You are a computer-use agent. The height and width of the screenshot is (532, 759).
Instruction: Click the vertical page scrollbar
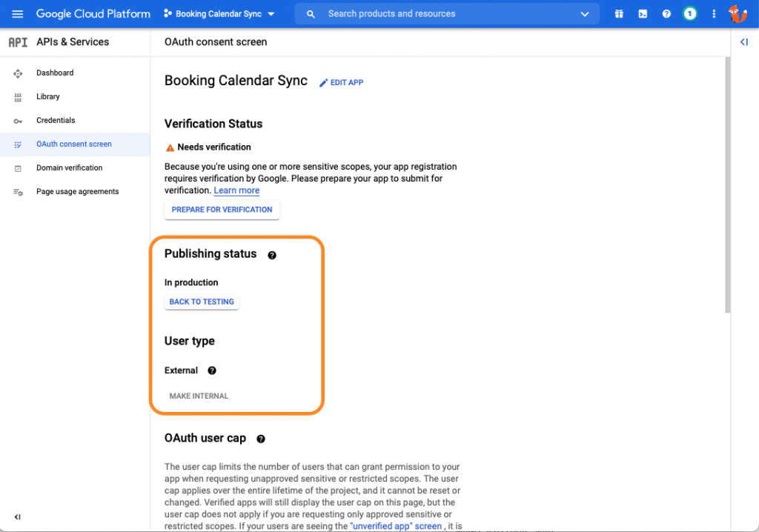click(x=728, y=184)
